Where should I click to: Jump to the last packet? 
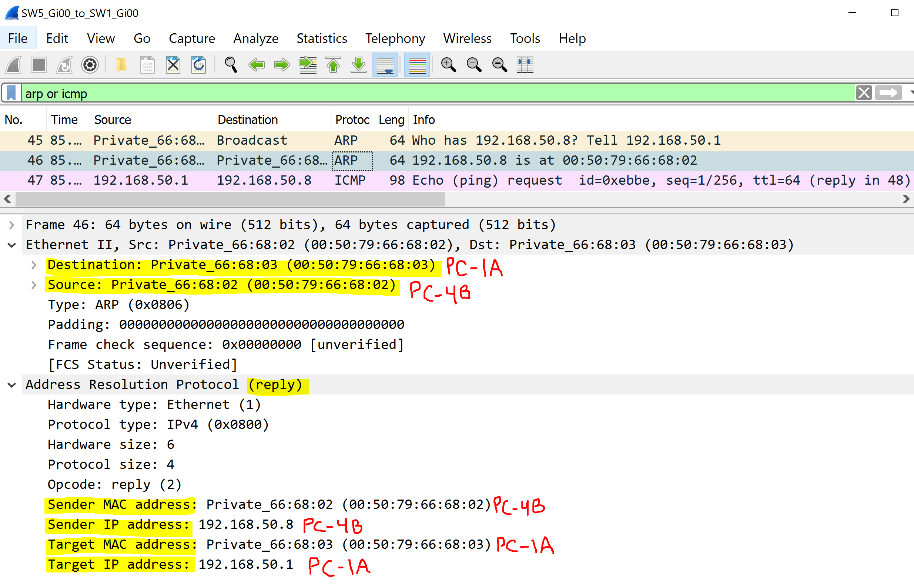pyautogui.click(x=359, y=65)
